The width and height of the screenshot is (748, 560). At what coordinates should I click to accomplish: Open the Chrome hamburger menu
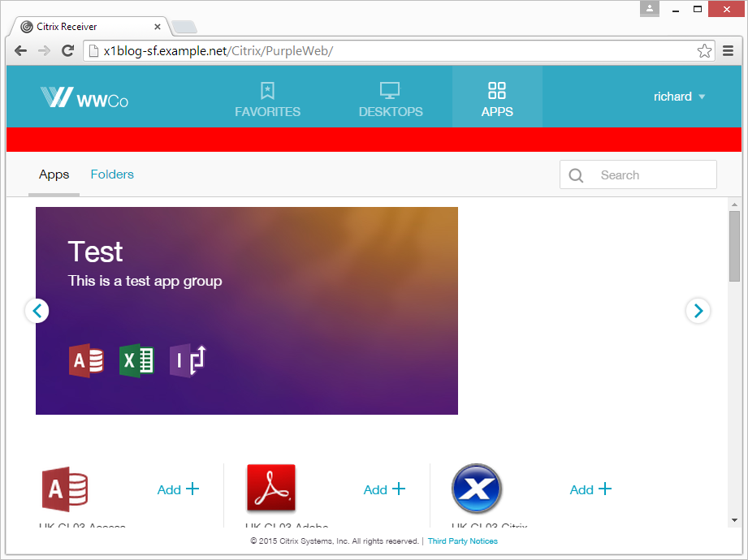coord(729,51)
